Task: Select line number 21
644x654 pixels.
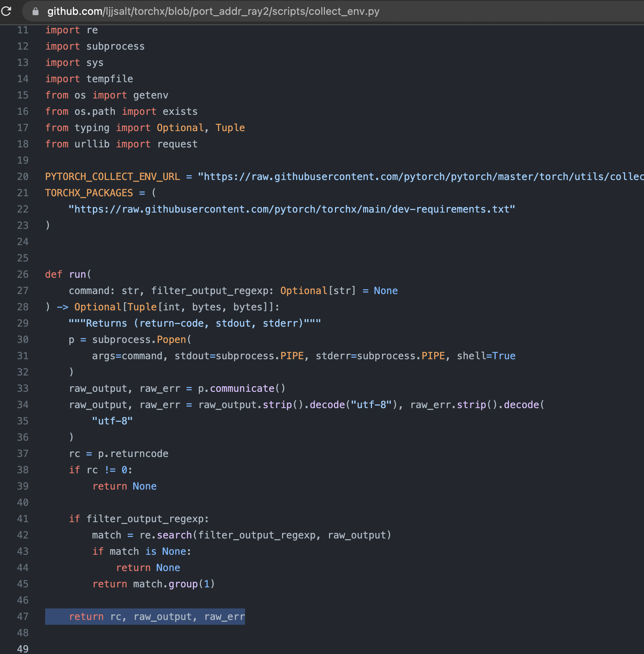Action: coord(23,193)
